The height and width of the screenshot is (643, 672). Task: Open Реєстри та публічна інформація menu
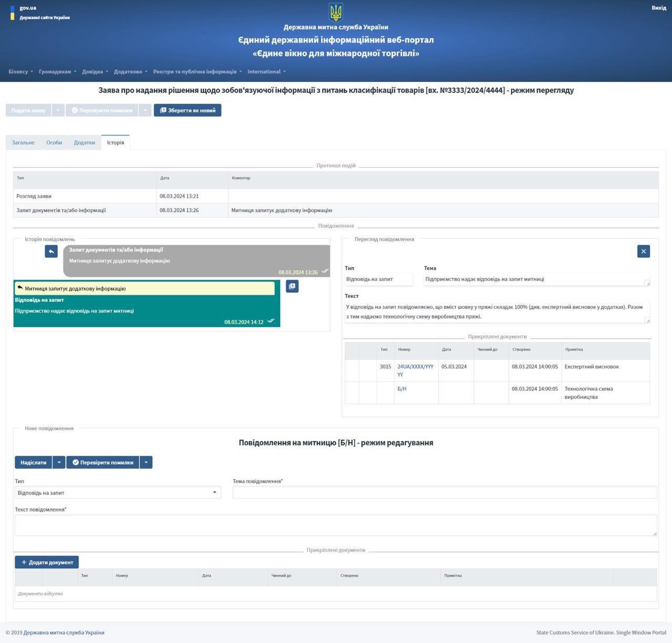(197, 71)
